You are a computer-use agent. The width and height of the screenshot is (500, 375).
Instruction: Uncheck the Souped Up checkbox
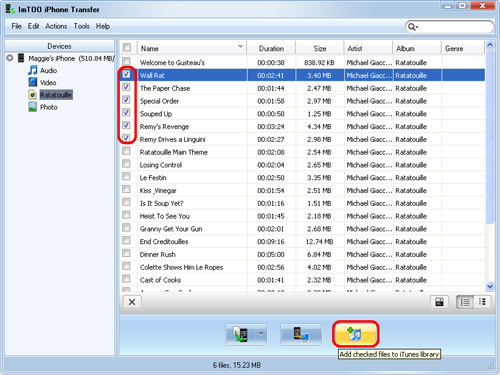(x=126, y=112)
